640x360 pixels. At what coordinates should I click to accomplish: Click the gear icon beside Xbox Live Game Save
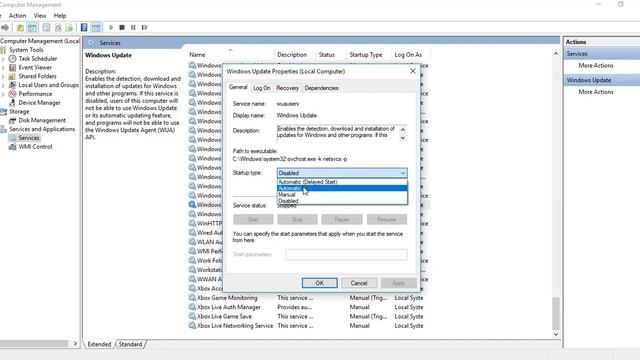point(192,316)
